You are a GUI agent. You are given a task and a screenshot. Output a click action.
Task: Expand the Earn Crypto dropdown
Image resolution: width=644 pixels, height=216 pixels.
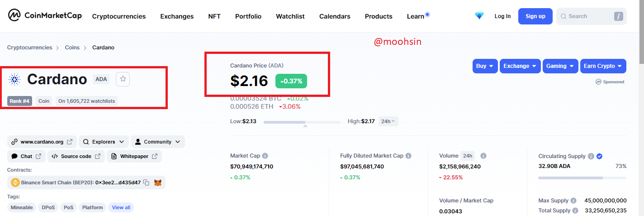pos(603,66)
